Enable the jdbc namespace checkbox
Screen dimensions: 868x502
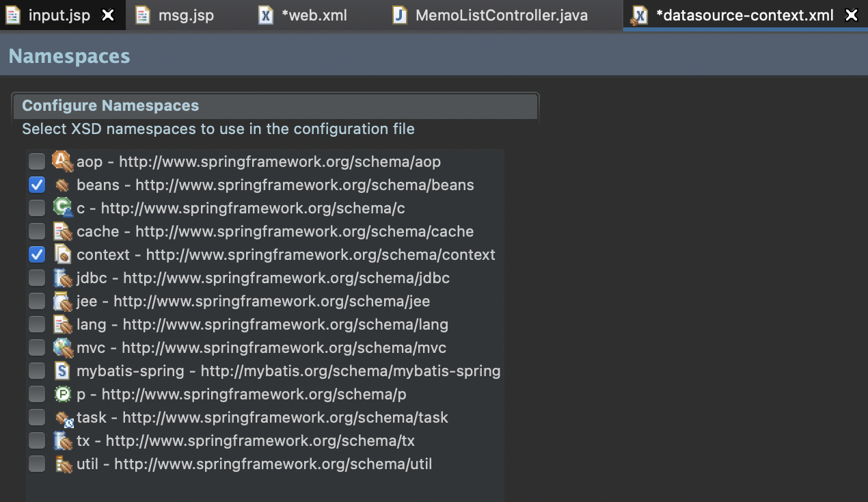point(37,278)
